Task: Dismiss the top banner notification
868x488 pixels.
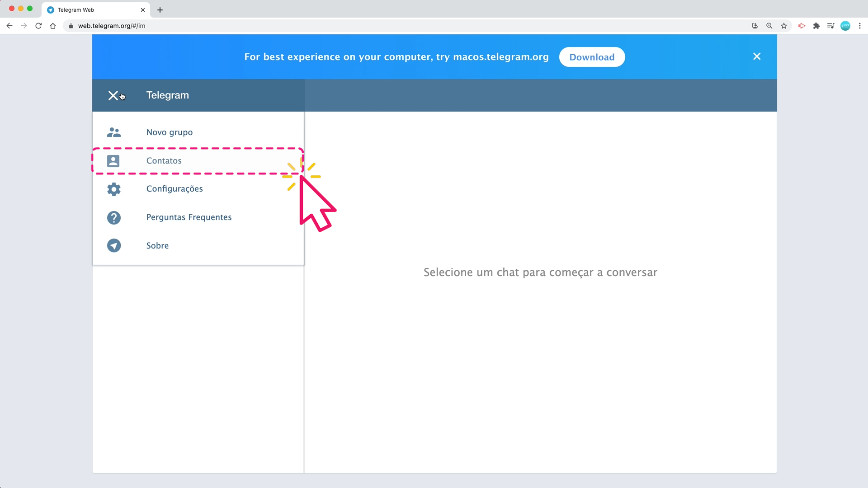Action: [757, 56]
